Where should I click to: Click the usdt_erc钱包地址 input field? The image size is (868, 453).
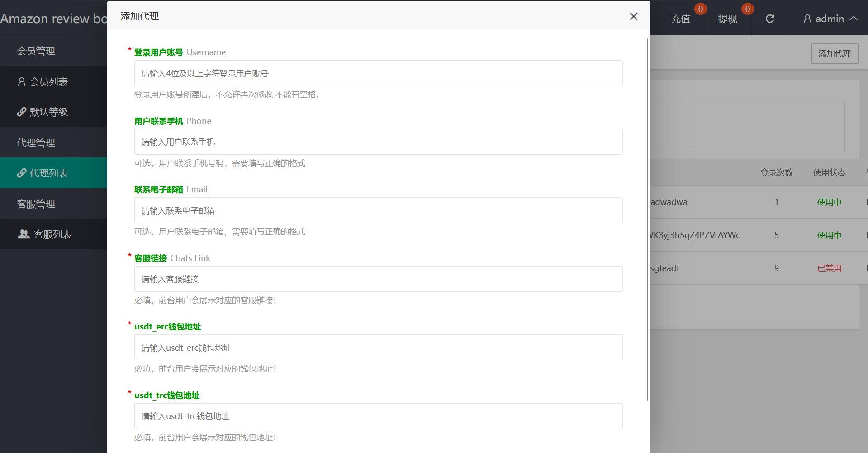(378, 348)
